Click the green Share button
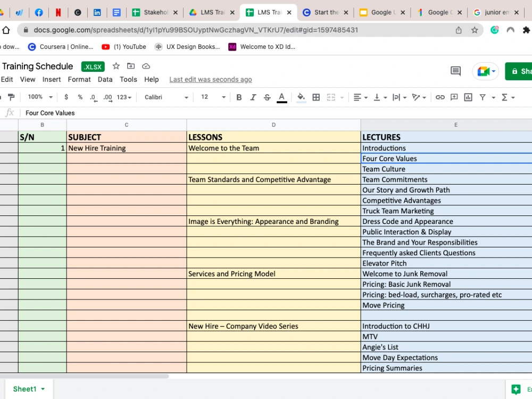Image resolution: width=532 pixels, height=399 pixels. coord(519,71)
